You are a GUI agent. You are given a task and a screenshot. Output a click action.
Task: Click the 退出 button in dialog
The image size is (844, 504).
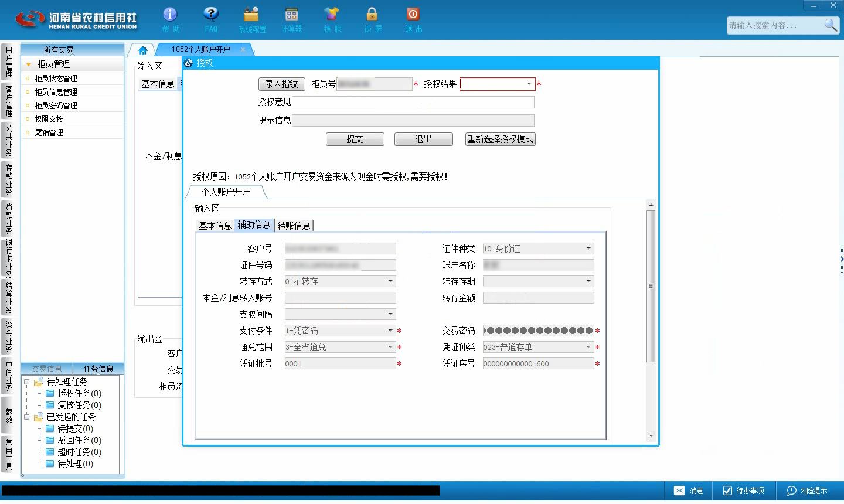pos(423,139)
